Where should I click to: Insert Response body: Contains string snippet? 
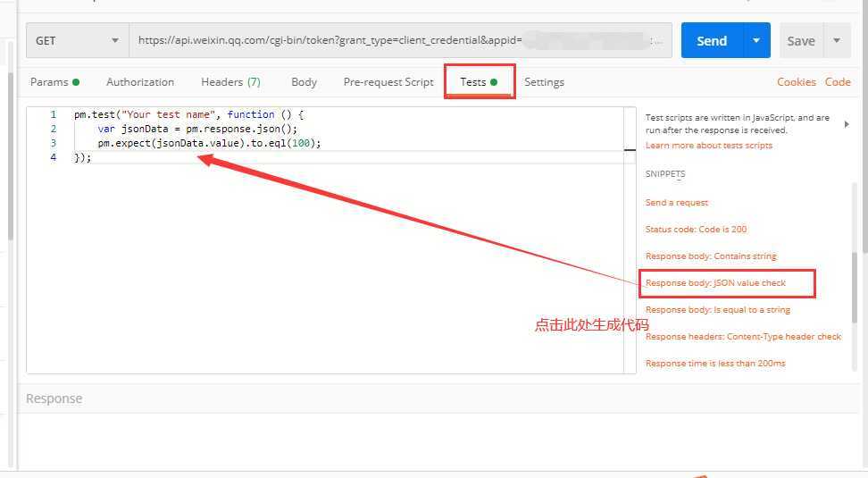tap(711, 256)
